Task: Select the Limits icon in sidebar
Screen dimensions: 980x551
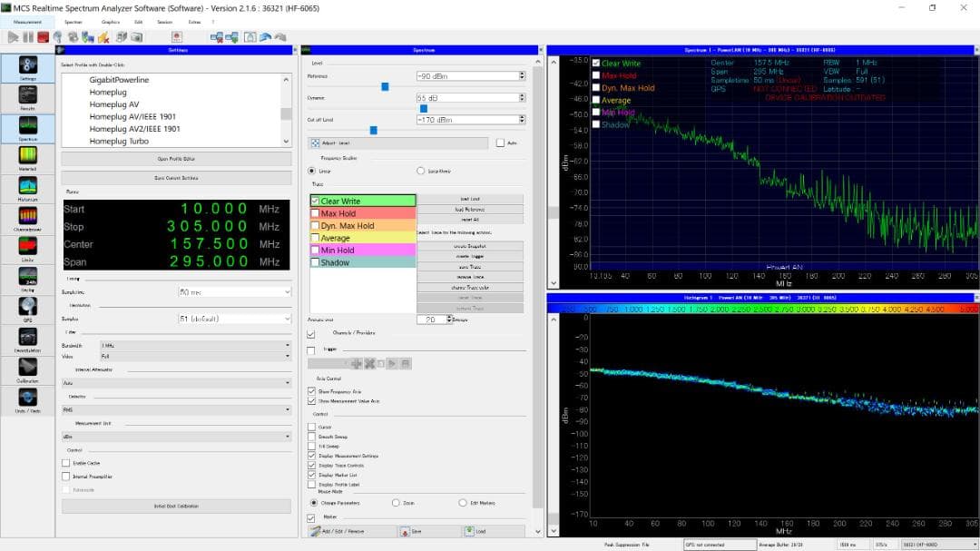Action: pyautogui.click(x=27, y=248)
